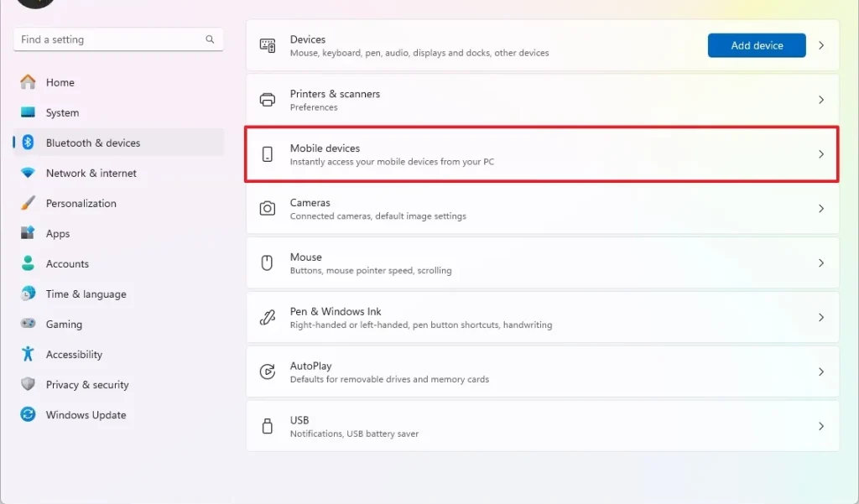Open Accessibility settings label
The width and height of the screenshot is (859, 504).
point(74,355)
